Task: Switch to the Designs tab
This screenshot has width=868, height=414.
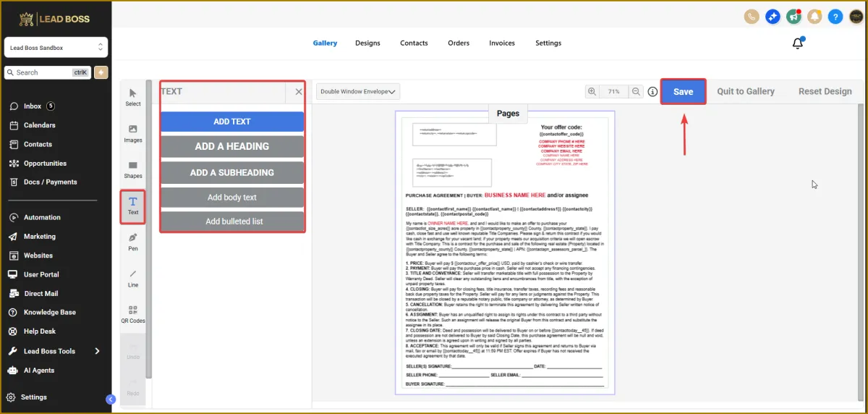Action: 367,43
